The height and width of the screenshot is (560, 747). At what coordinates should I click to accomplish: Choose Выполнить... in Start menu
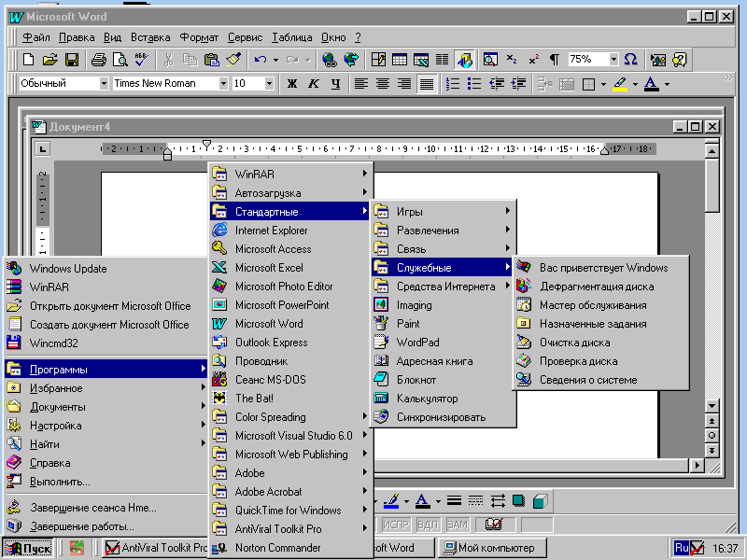click(106, 482)
